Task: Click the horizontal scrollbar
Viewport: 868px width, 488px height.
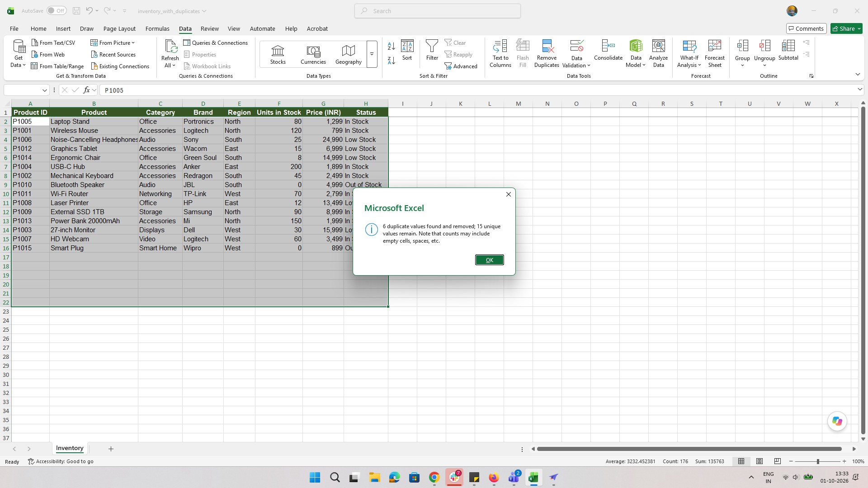Action: [x=689, y=449]
